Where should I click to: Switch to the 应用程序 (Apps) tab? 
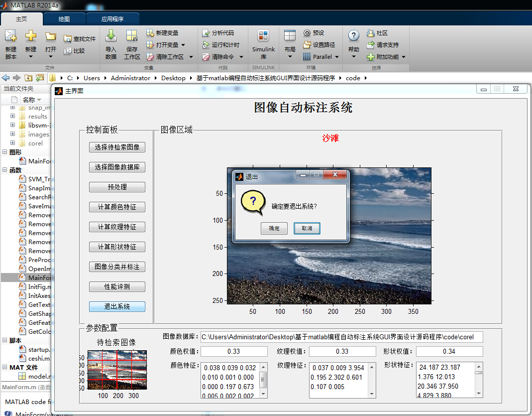(x=112, y=19)
